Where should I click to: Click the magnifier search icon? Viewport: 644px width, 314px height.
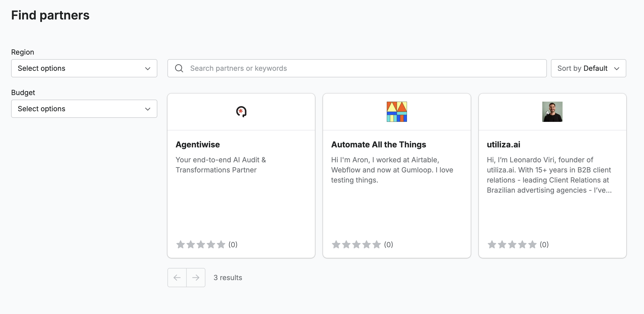(179, 68)
